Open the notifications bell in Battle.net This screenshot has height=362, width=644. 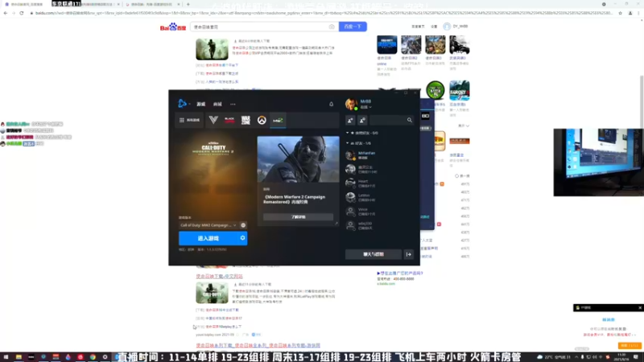tap(331, 105)
